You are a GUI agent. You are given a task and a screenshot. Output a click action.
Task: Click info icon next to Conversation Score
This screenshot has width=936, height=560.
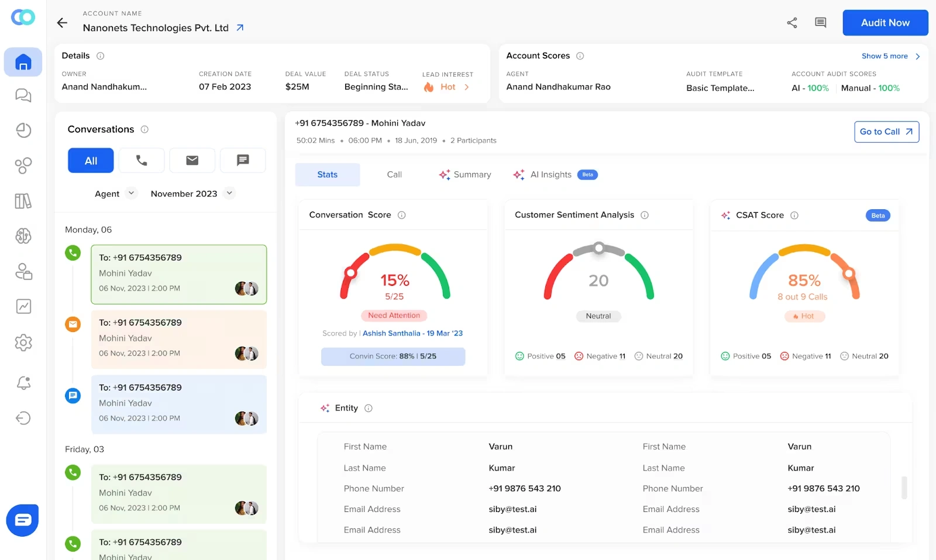402,215
